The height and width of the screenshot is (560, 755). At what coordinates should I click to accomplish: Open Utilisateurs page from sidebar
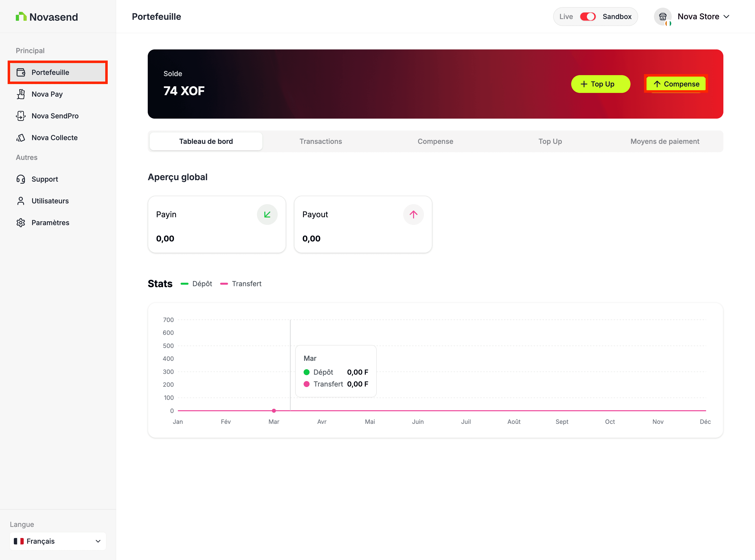(58, 201)
